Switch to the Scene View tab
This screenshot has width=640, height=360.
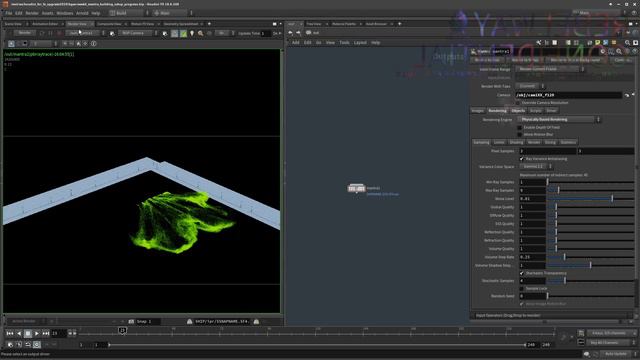click(x=13, y=24)
